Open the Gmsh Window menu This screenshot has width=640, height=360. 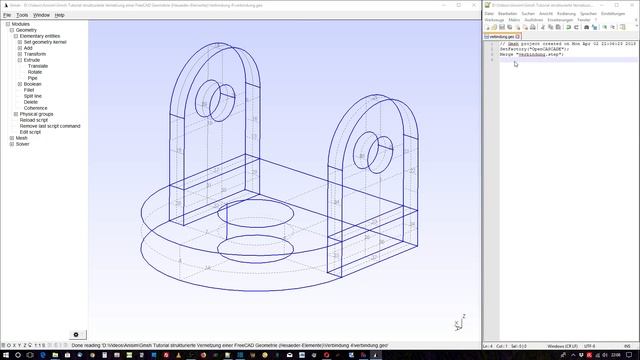point(41,15)
